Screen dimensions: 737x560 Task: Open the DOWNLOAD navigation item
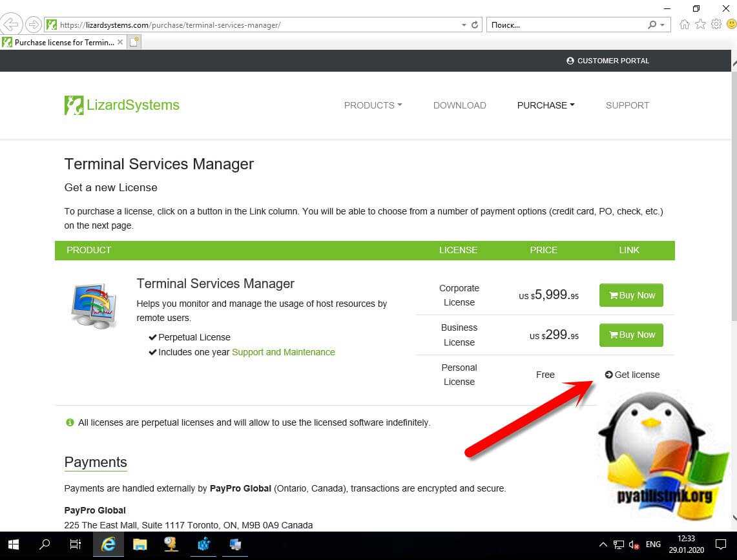(459, 105)
